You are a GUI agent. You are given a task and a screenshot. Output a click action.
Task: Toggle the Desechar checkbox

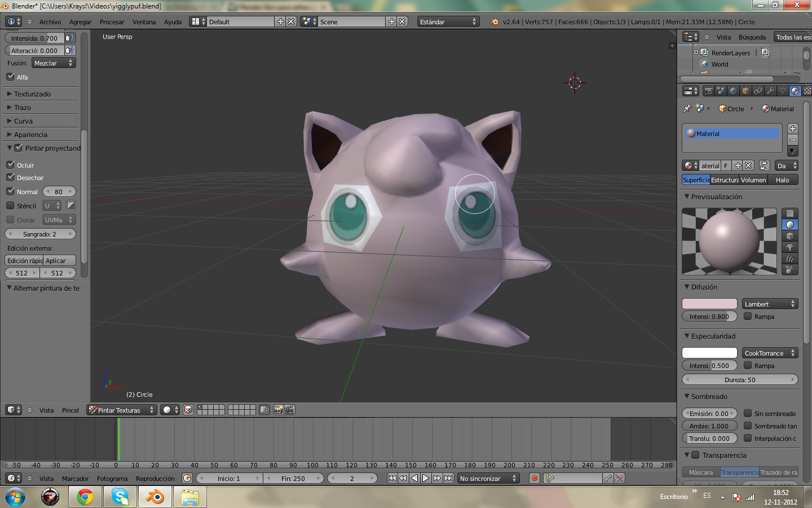10,177
